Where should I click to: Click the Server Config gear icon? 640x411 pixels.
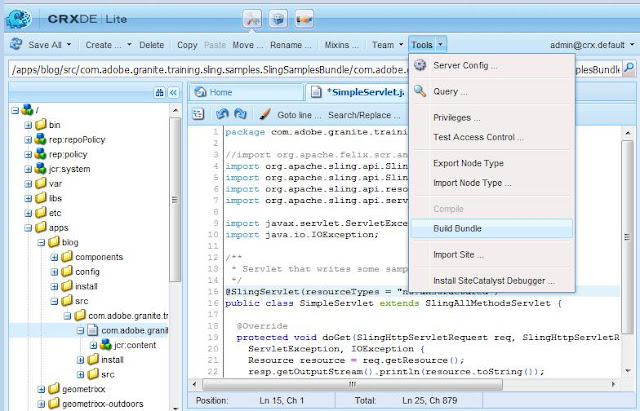(420, 65)
